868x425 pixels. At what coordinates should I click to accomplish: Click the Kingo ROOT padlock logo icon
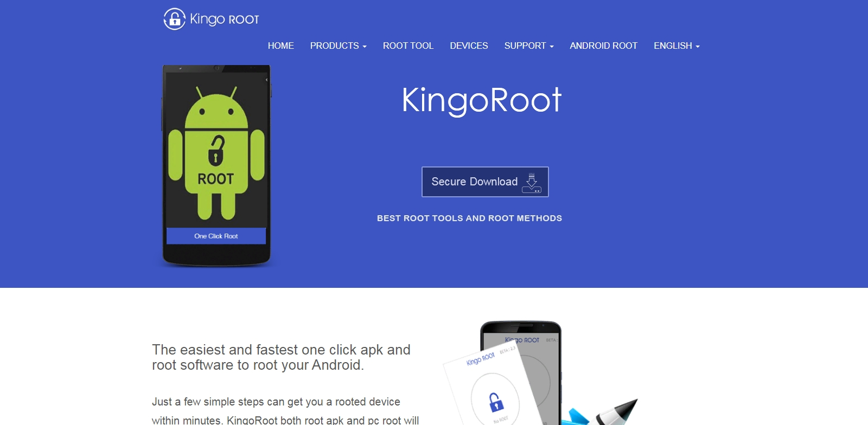tap(175, 20)
